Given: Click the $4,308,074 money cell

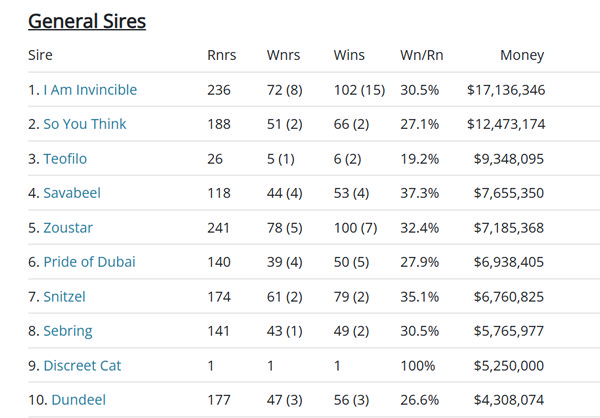Looking at the screenshot, I should (509, 400).
